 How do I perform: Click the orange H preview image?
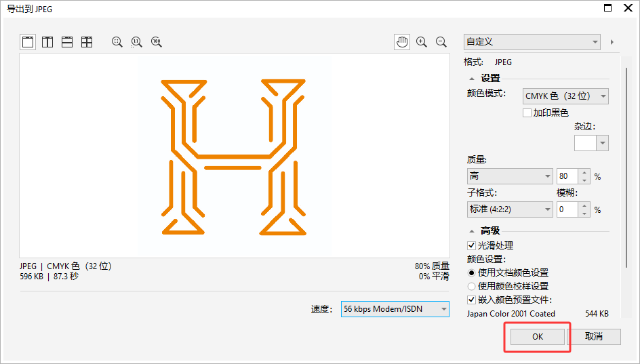pos(233,157)
